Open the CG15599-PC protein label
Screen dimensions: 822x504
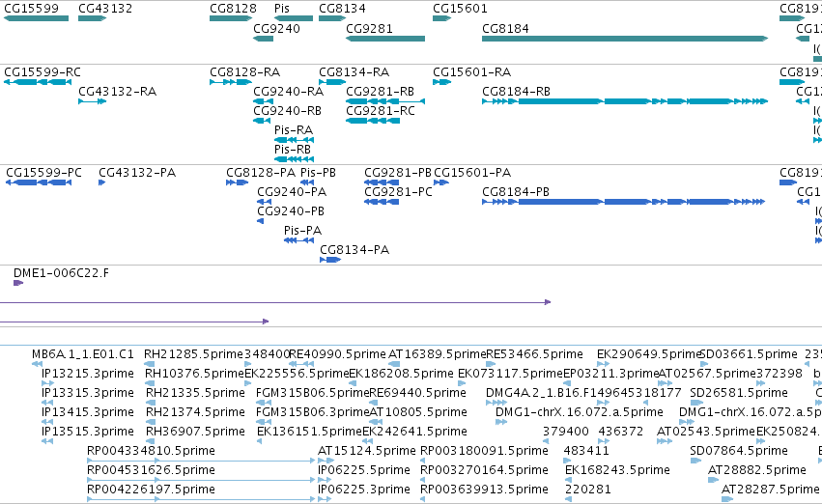(43, 173)
